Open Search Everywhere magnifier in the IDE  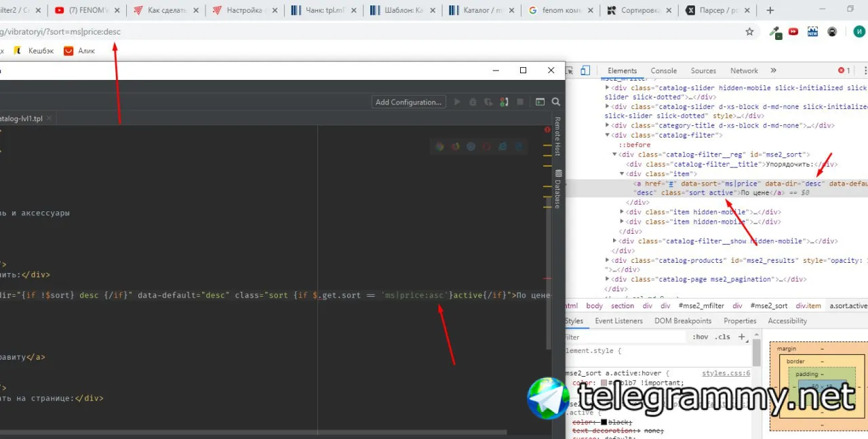556,102
